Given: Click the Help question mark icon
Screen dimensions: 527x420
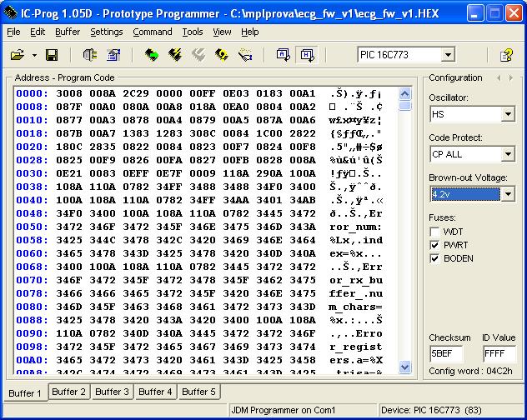Looking at the screenshot, I should (505, 55).
